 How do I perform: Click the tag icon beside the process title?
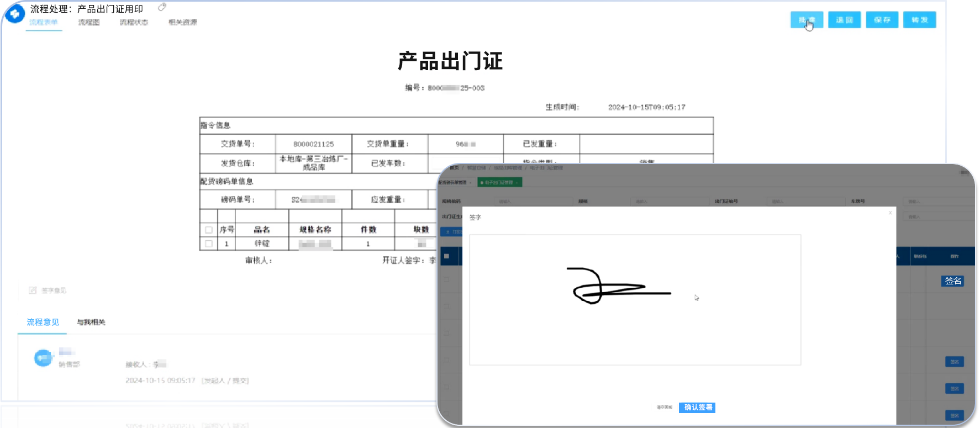click(162, 7)
